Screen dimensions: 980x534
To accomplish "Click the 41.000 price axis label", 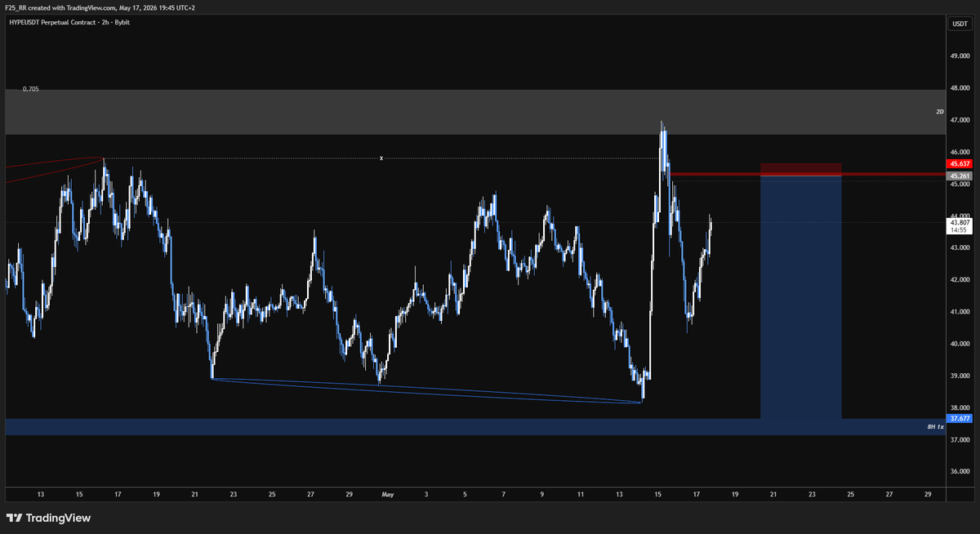I will tap(959, 312).
